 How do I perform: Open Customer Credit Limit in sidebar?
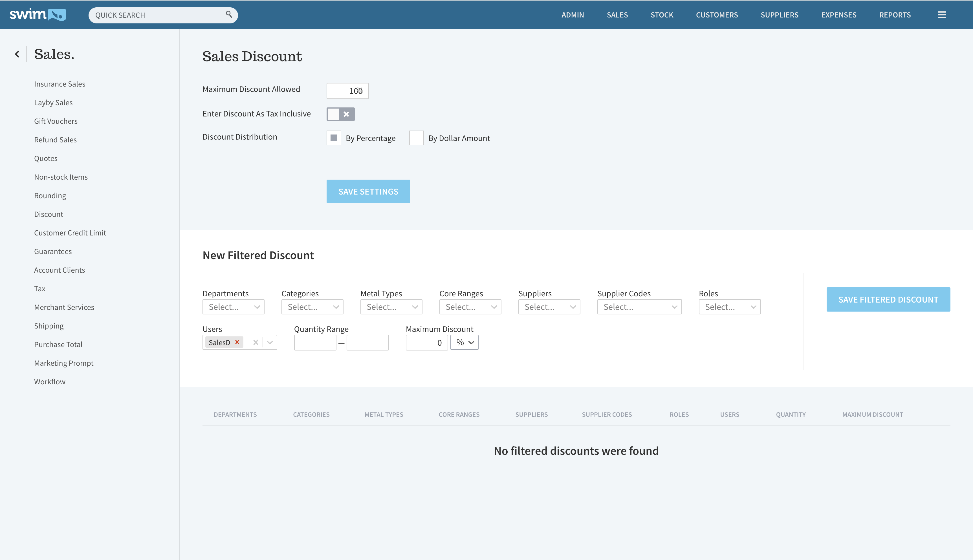pyautogui.click(x=70, y=233)
